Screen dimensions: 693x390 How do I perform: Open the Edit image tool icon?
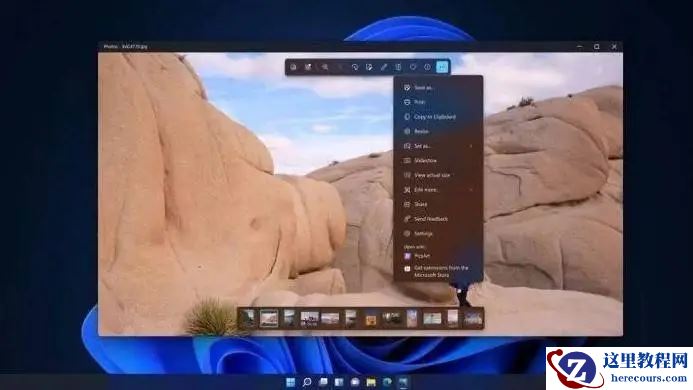[x=369, y=67]
